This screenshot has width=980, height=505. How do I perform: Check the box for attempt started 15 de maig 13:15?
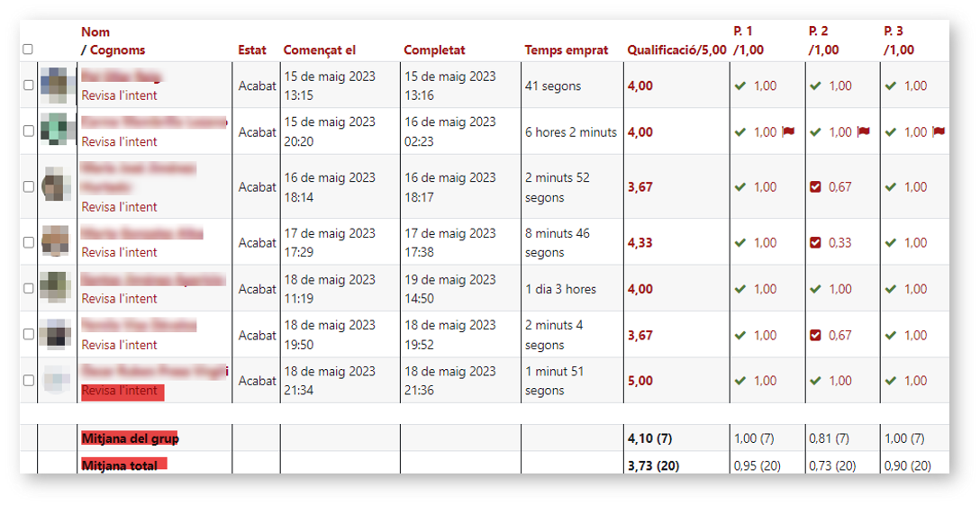click(28, 86)
